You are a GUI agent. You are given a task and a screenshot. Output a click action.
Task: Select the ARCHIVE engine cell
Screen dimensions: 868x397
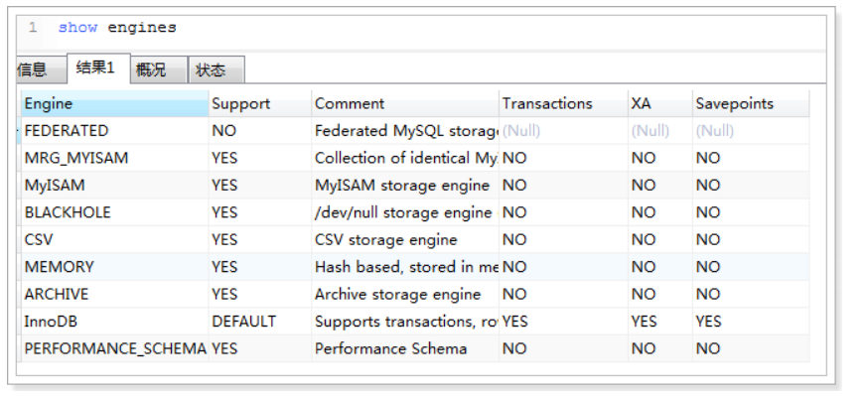(115, 294)
